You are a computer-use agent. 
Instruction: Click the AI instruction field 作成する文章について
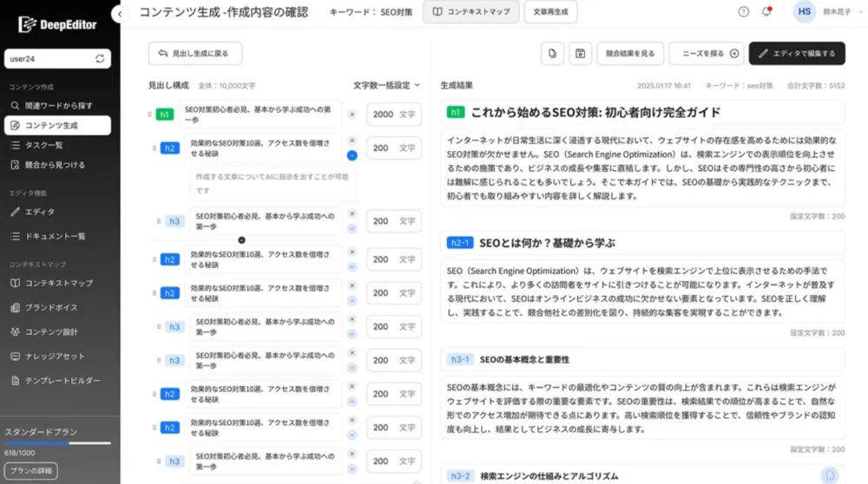pyautogui.click(x=273, y=184)
